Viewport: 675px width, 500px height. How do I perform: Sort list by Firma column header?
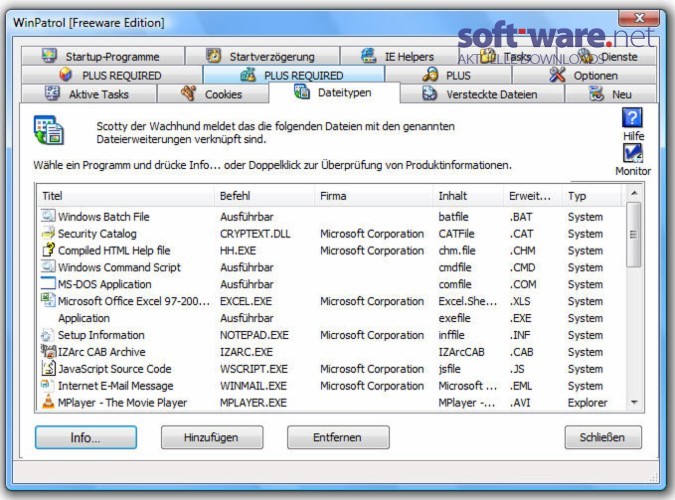[x=373, y=196]
